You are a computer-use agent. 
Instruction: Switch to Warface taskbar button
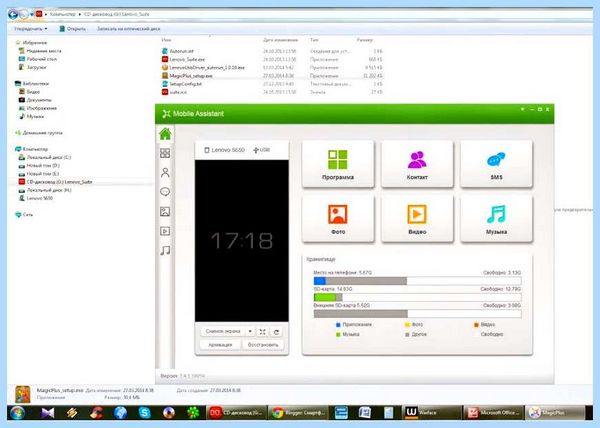coord(432,413)
